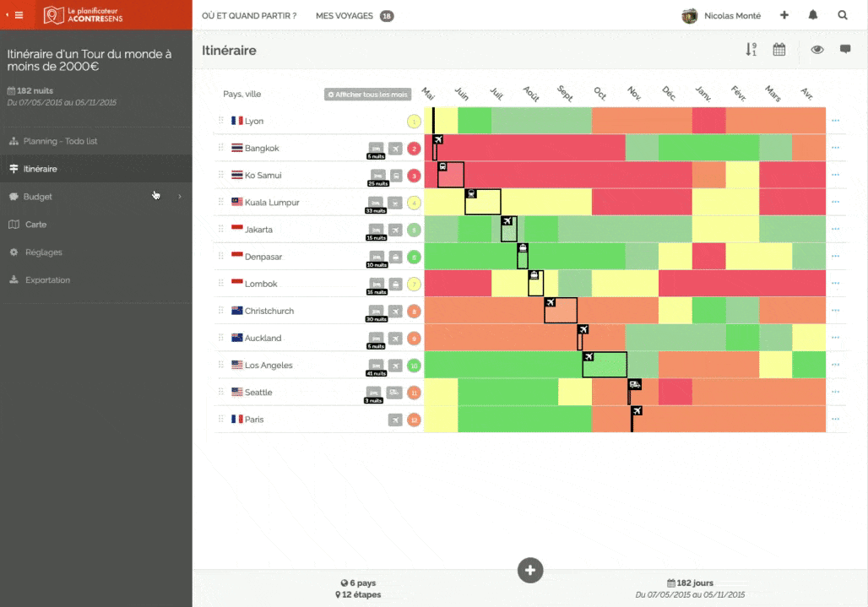Click the '18' trips count badge
This screenshot has height=607, width=868.
click(387, 16)
